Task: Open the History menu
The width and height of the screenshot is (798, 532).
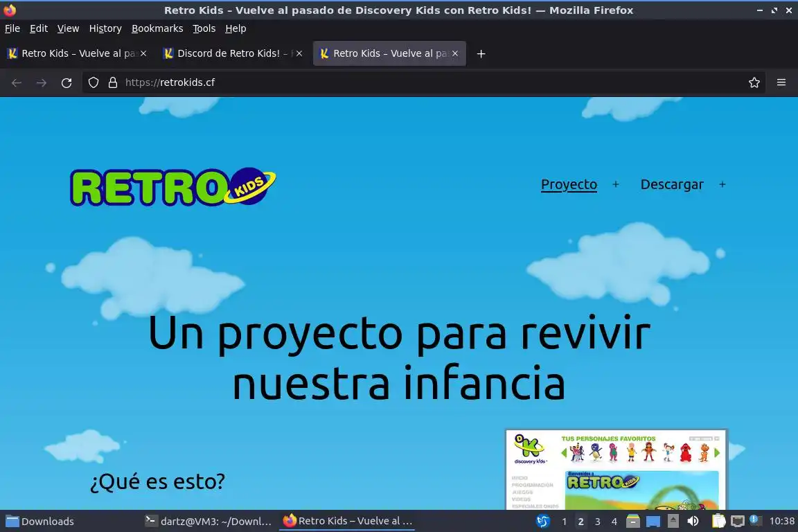Action: tap(105, 28)
